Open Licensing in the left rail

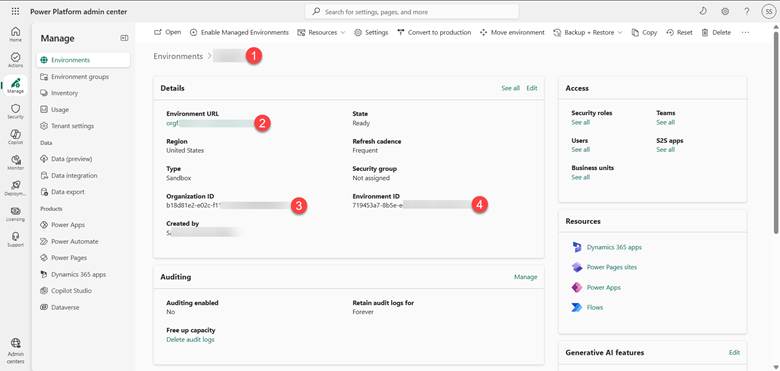tap(15, 214)
